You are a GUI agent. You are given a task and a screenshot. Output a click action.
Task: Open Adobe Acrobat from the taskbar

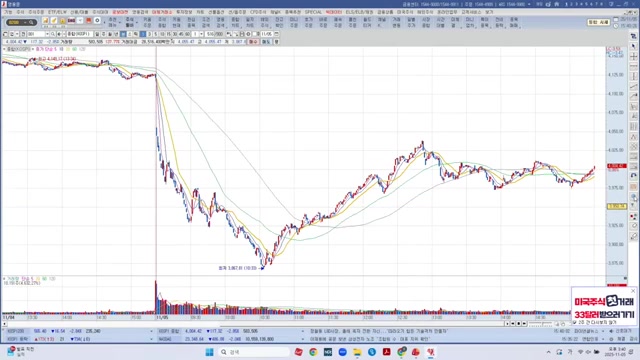387,352
